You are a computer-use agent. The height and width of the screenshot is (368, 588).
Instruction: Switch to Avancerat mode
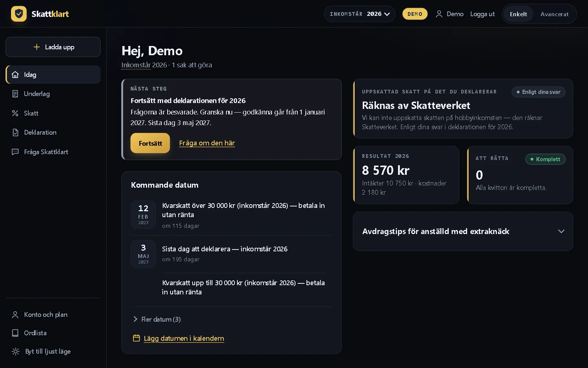(555, 14)
